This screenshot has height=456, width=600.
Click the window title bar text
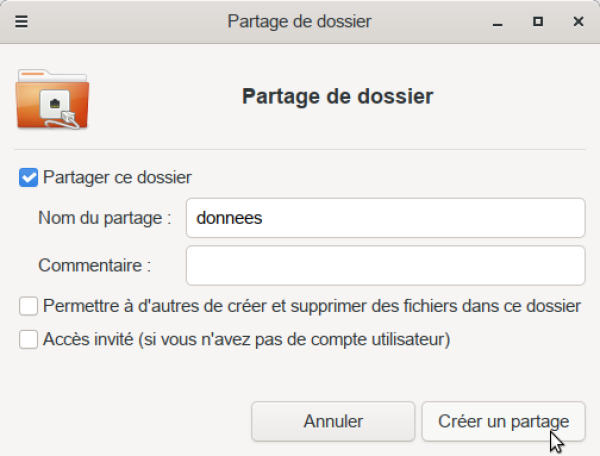(x=299, y=20)
